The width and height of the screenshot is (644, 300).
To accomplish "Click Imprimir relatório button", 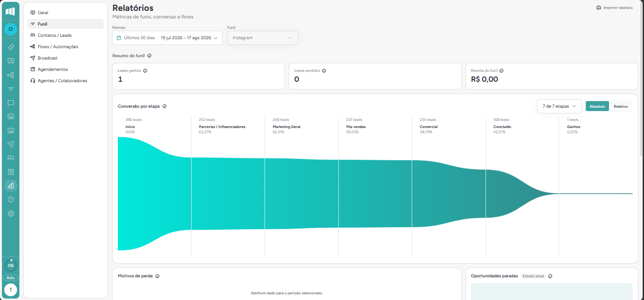I will point(614,8).
